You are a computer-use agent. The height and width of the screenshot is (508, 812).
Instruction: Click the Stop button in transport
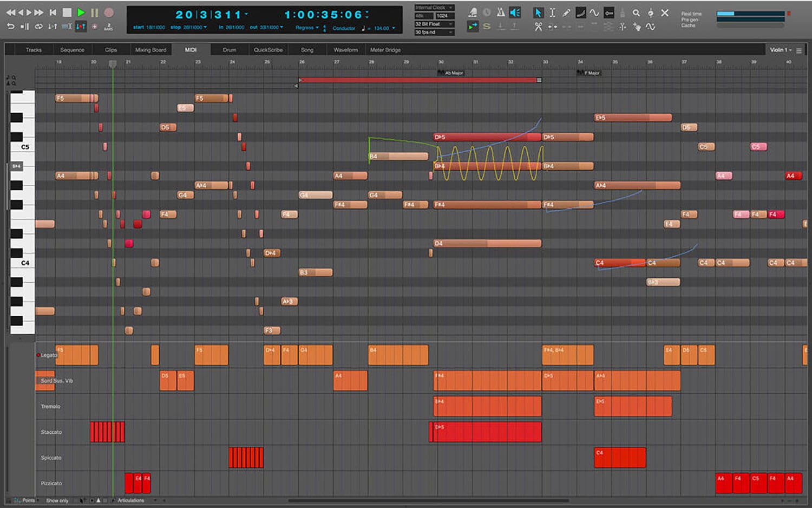pos(67,12)
